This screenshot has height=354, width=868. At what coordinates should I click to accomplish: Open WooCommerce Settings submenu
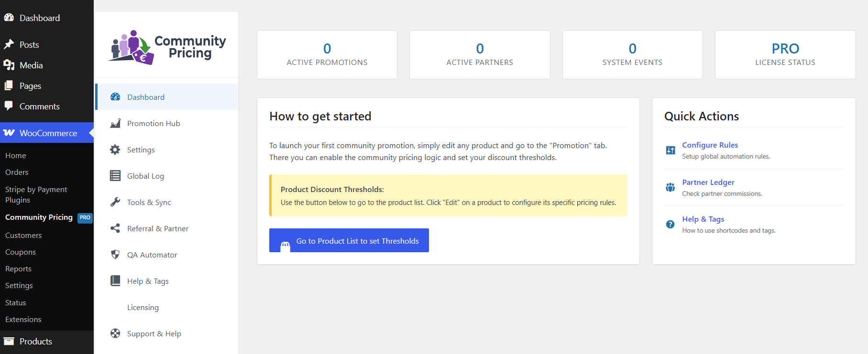(x=19, y=285)
